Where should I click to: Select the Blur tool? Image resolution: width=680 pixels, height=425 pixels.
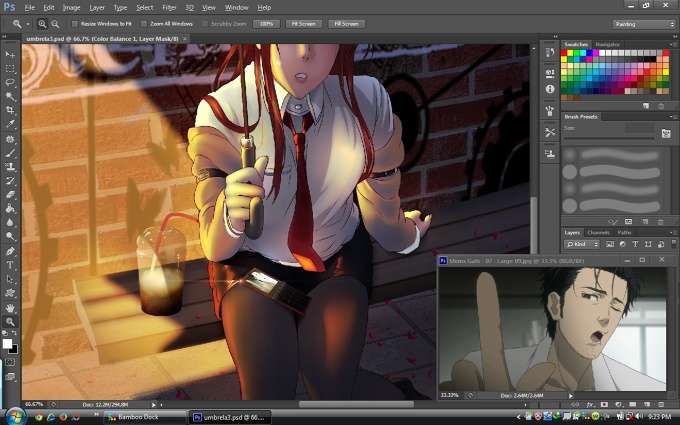(10, 222)
